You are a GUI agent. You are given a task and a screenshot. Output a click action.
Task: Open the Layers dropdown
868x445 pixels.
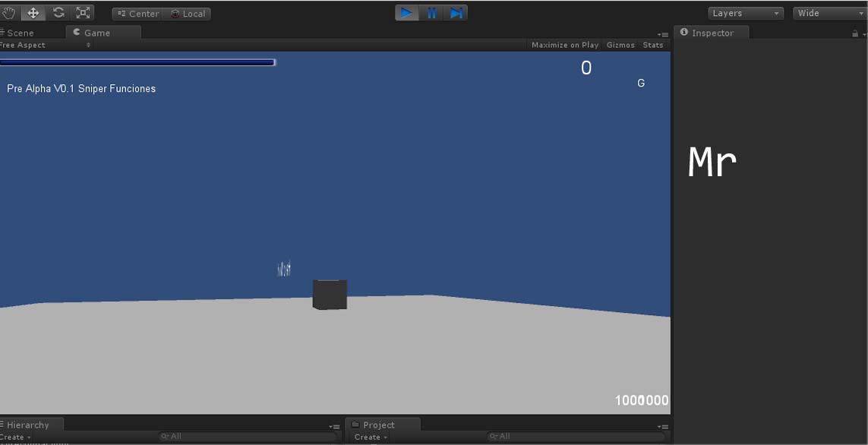(x=745, y=13)
